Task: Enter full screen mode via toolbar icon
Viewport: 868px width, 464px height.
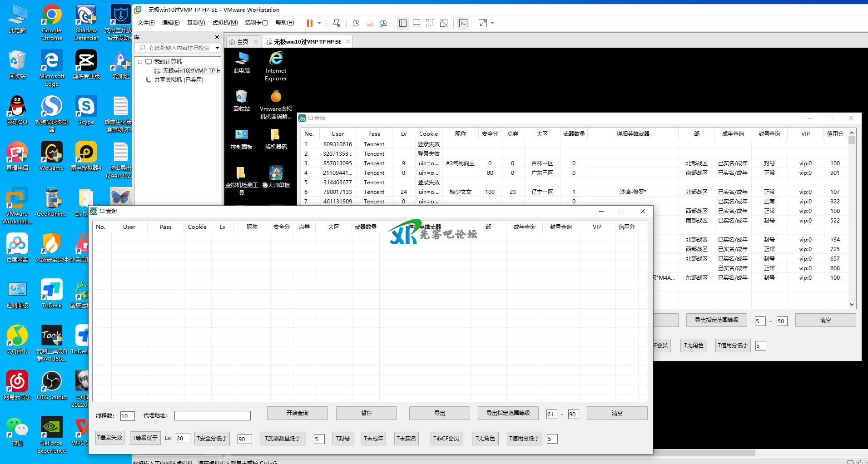Action: (430, 23)
